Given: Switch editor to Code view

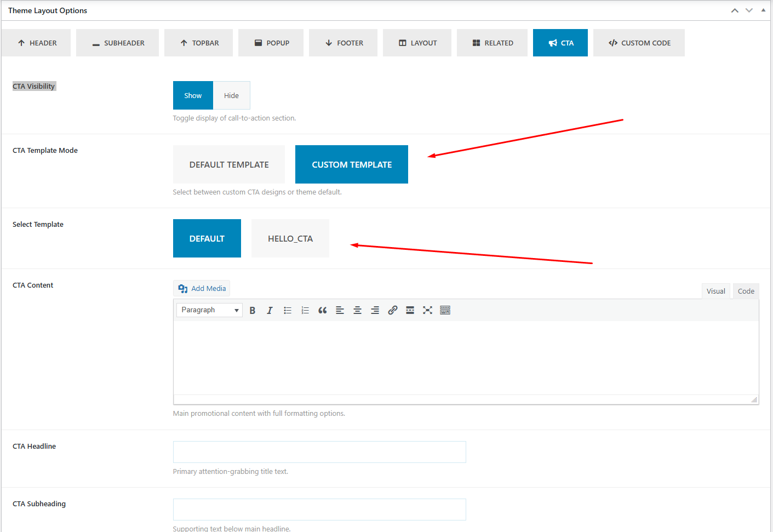Looking at the screenshot, I should [746, 291].
